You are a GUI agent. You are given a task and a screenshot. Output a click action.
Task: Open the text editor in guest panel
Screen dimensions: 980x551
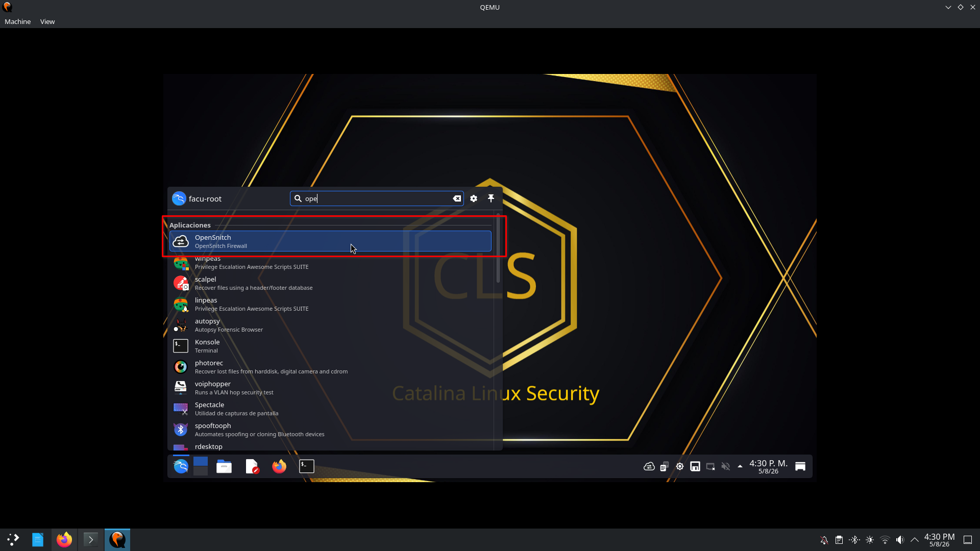(252, 466)
